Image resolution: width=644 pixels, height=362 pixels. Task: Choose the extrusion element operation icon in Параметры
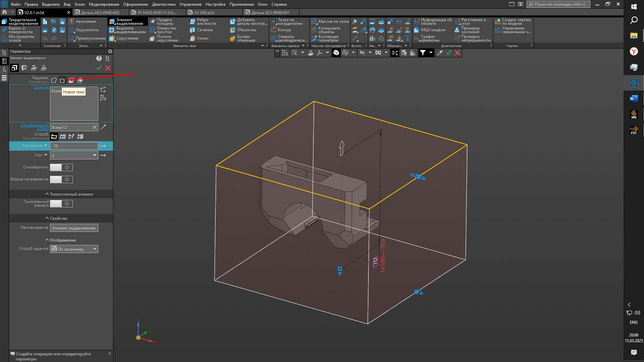14,68
